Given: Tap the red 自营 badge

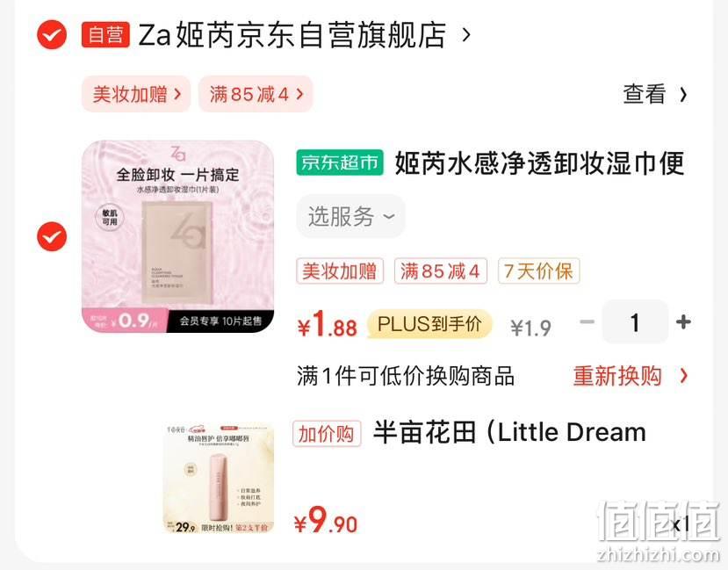Looking at the screenshot, I should tap(105, 35).
